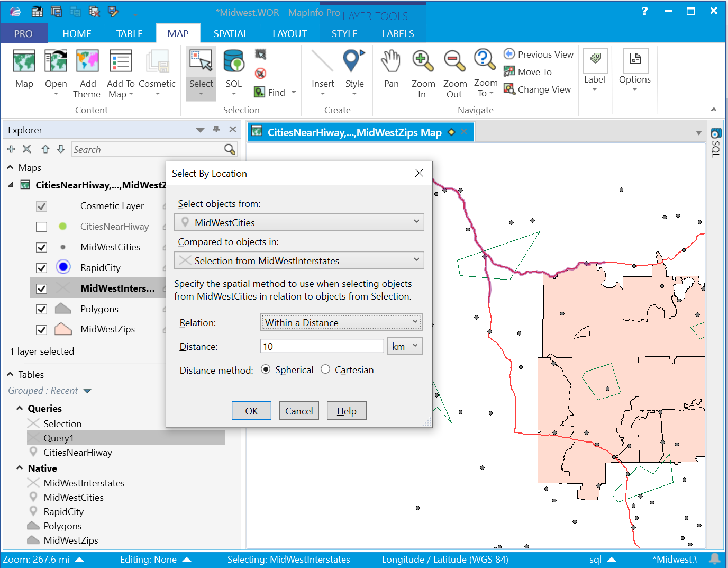Go back to Previous View

tap(539, 54)
